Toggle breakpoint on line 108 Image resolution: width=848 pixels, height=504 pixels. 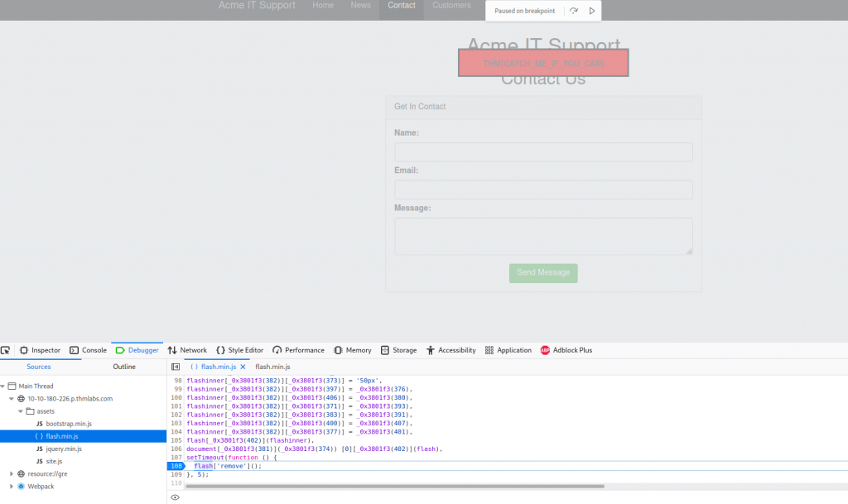(176, 466)
